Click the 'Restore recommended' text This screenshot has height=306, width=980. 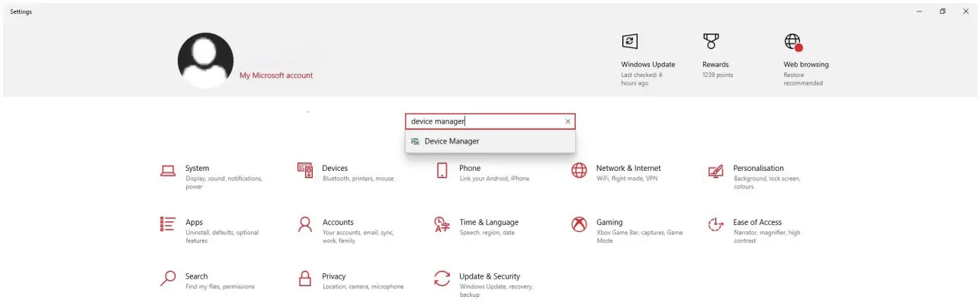(803, 79)
